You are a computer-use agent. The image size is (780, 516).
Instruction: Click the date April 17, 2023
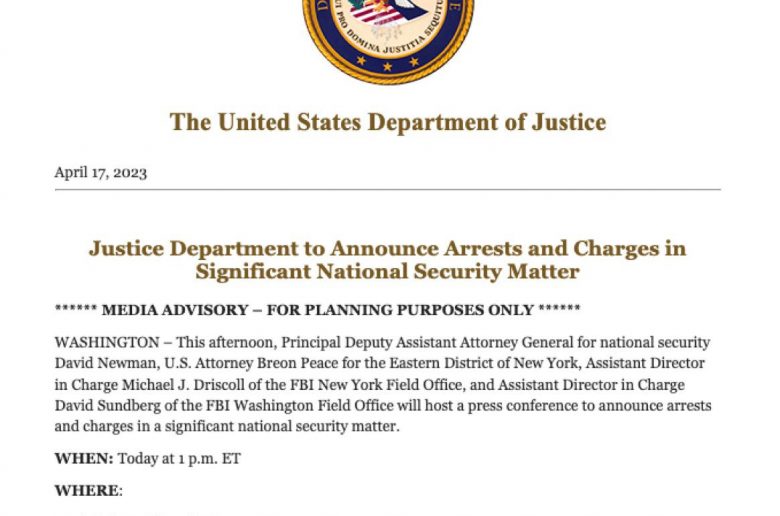point(100,172)
